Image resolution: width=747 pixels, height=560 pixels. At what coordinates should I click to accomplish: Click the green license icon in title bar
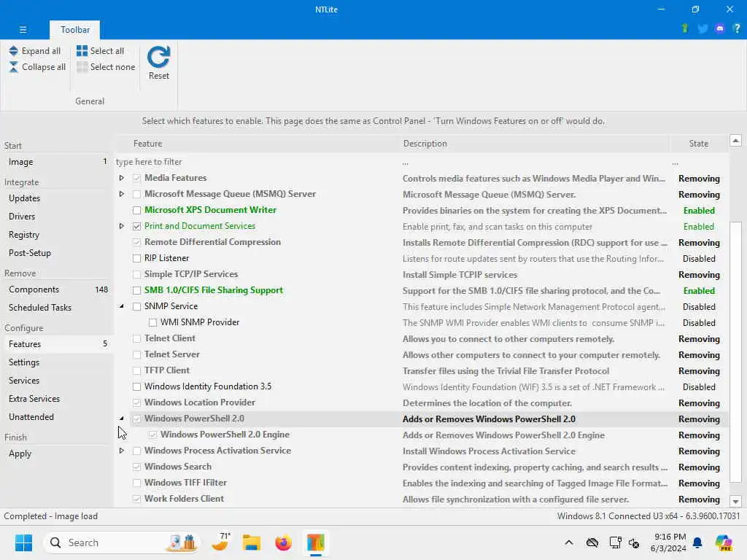click(x=685, y=29)
